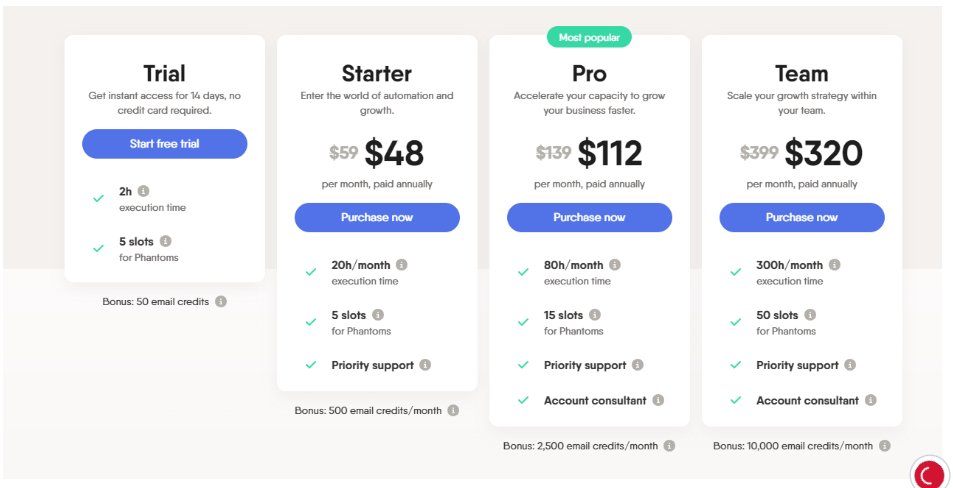The height and width of the screenshot is (488, 953).
Task: Click info icon next to Trial 2h
Action: point(143,191)
